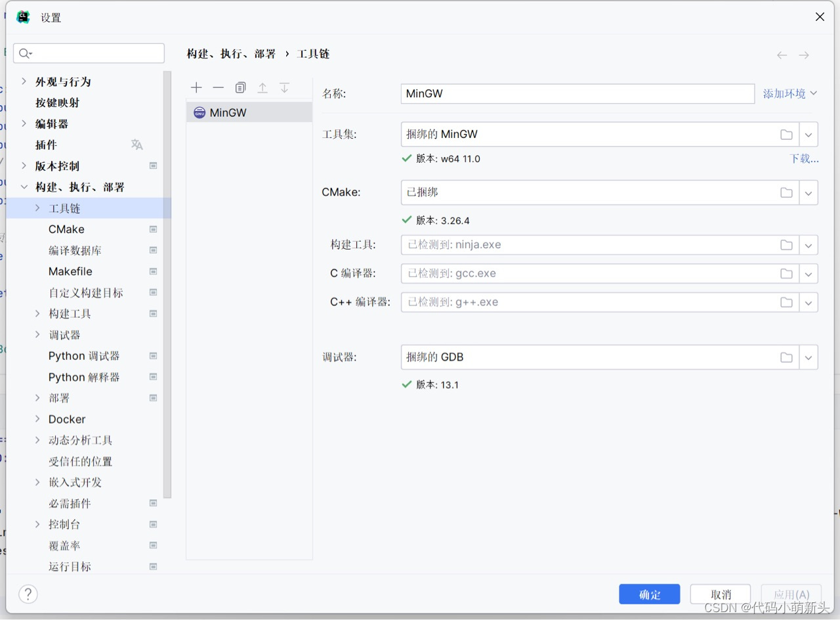The height and width of the screenshot is (620, 840).
Task: Click the translate icon beside 插件
Action: coord(136,144)
